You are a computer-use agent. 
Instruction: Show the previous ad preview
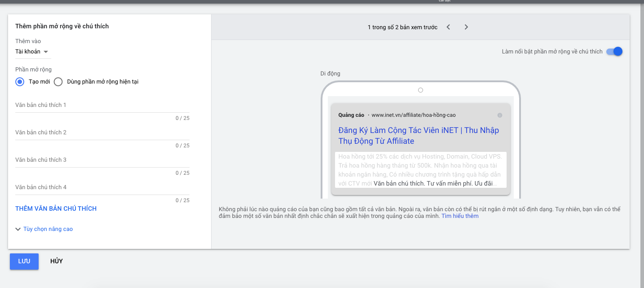pyautogui.click(x=448, y=27)
